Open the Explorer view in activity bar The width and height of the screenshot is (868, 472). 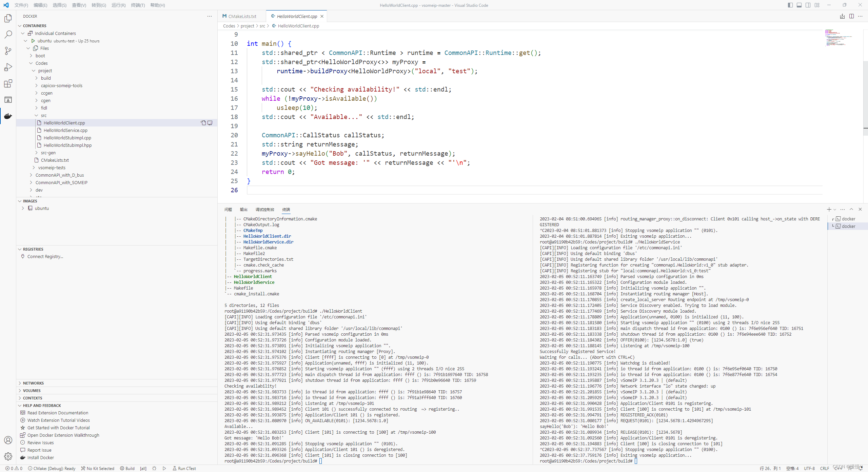[8, 18]
